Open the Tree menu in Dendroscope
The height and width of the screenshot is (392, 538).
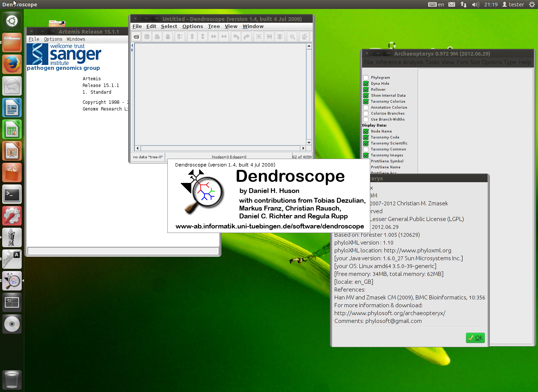[214, 27]
